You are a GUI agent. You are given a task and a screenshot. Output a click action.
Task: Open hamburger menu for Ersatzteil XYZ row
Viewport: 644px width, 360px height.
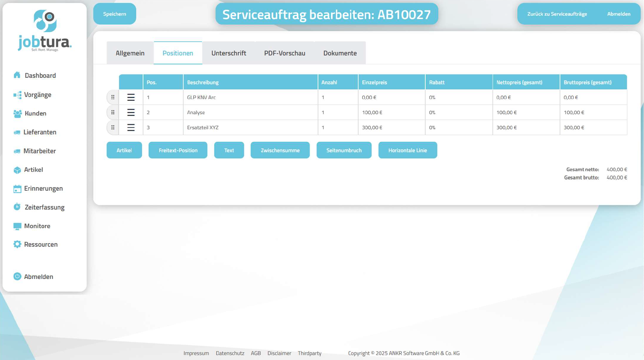131,127
